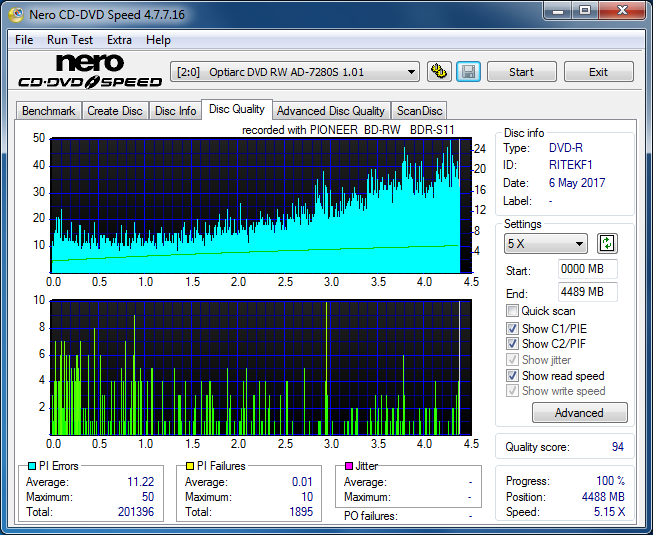Click the Quality score value 94
Screen dimensions: 653x535
618,447
